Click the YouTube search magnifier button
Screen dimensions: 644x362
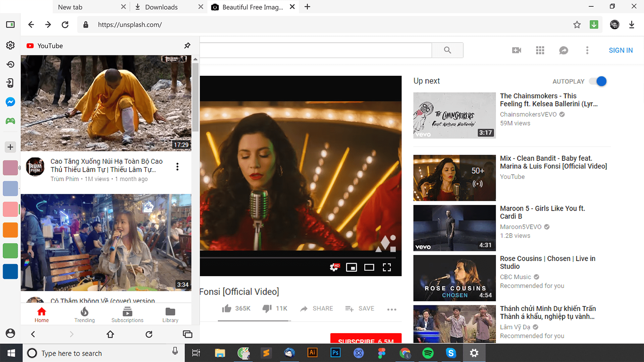447,50
